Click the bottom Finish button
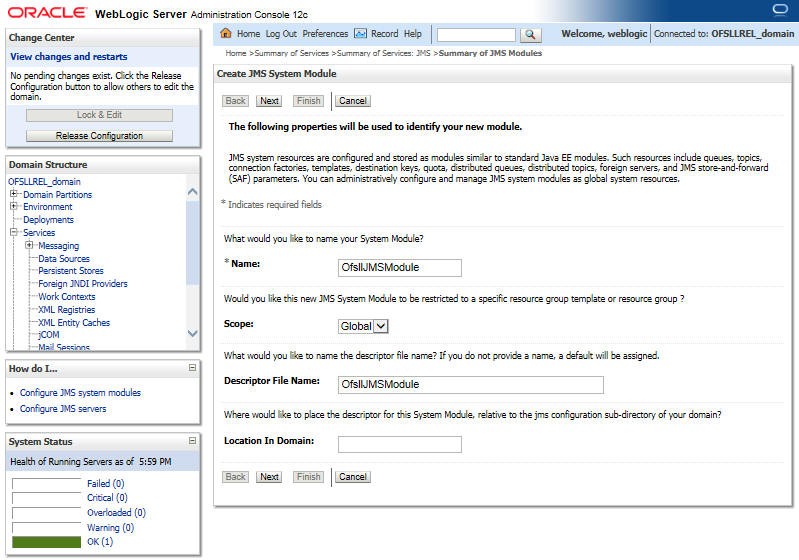Image resolution: width=799 pixels, height=560 pixels. [308, 477]
